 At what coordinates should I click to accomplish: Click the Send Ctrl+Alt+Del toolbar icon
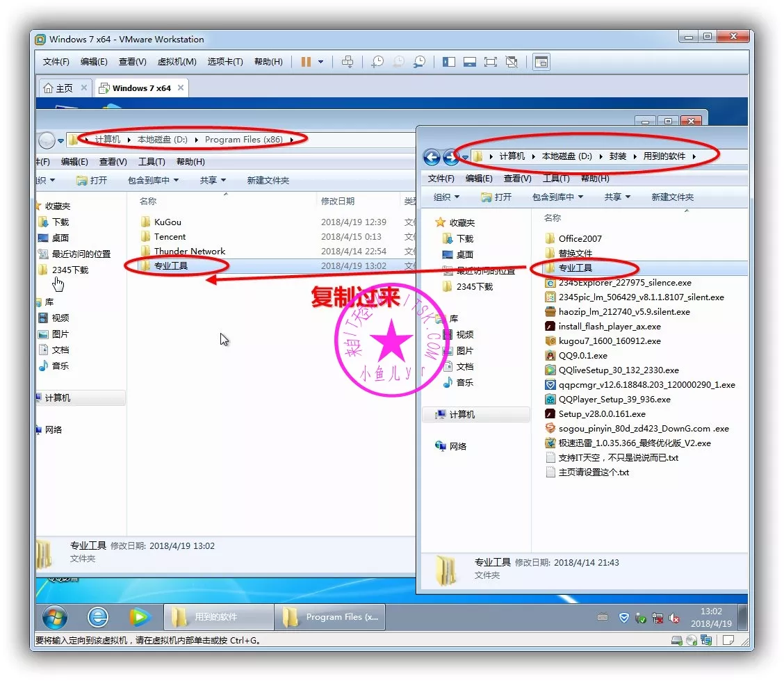click(348, 62)
